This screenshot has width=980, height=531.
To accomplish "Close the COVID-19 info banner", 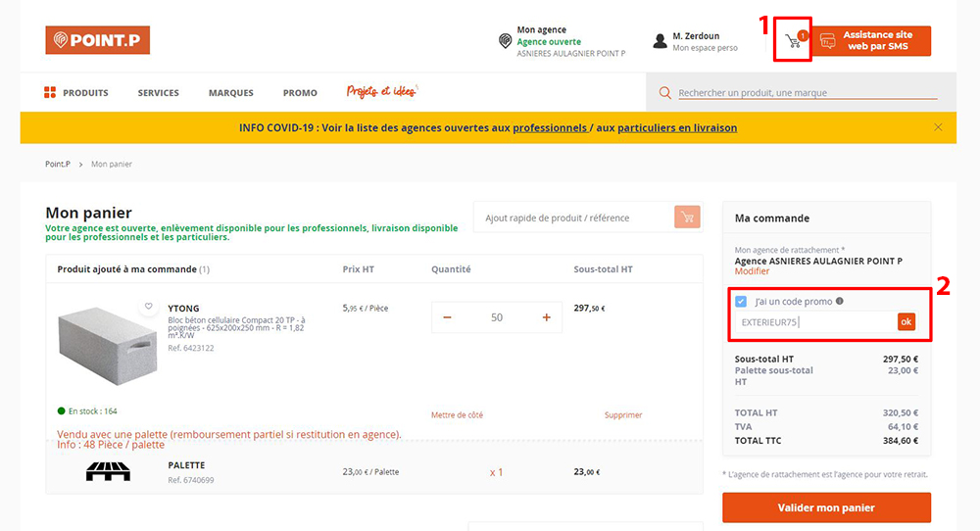I will point(938,127).
